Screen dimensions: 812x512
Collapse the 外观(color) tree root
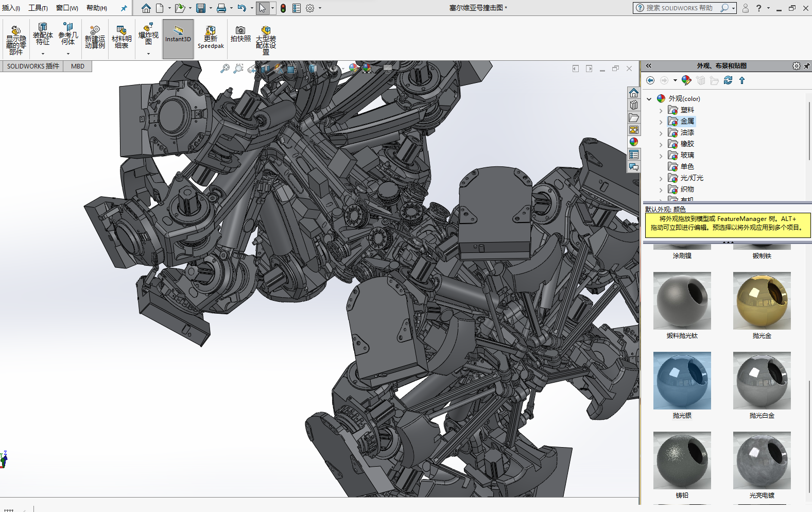(x=649, y=99)
